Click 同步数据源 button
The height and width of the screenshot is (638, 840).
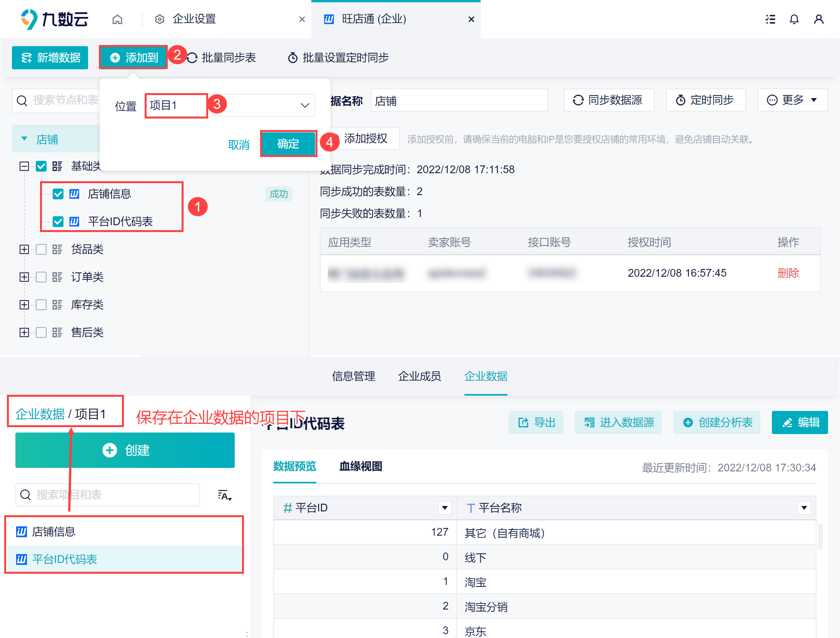[609, 100]
